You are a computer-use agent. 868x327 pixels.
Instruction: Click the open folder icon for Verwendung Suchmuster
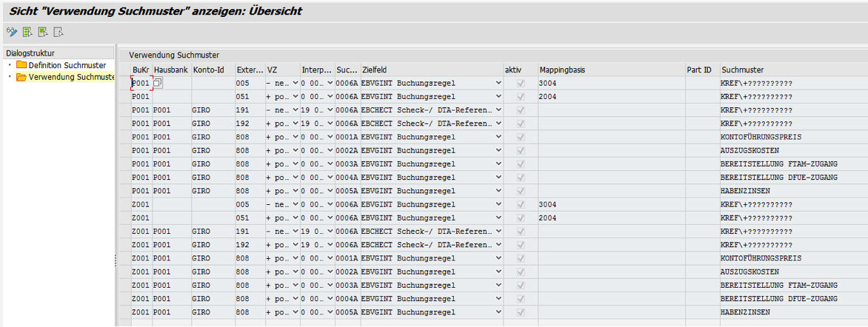coord(21,77)
